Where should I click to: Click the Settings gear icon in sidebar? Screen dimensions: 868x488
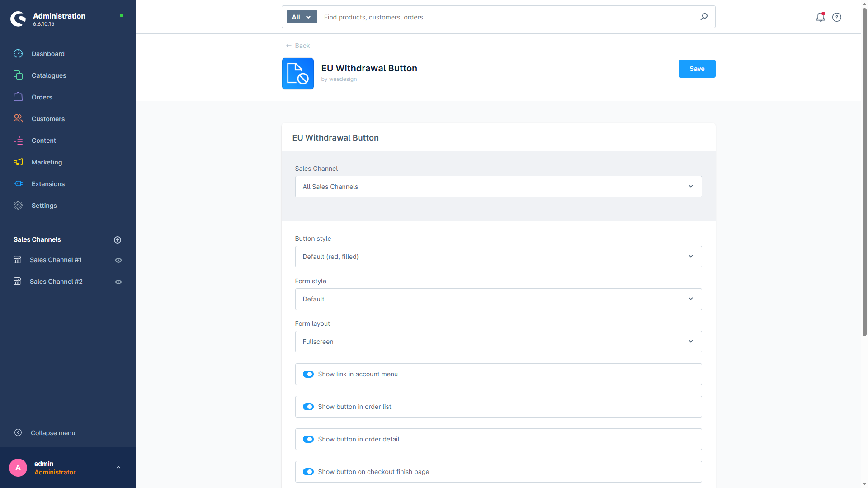pos(18,206)
